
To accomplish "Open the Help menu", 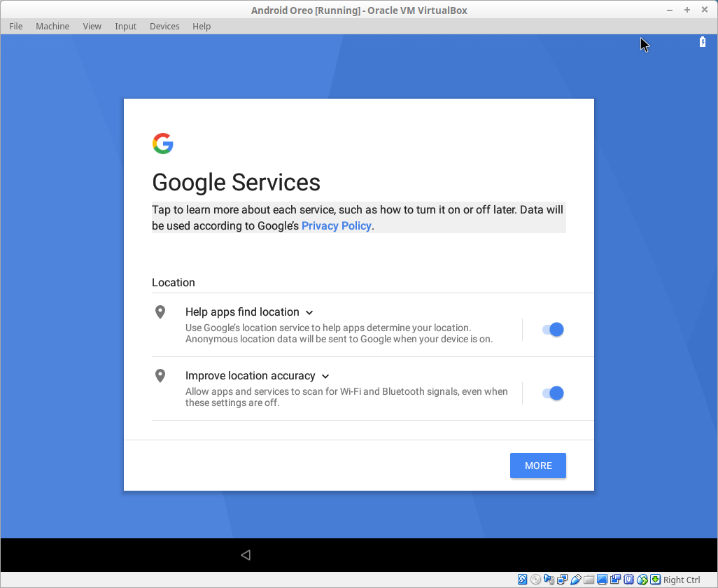I will [x=202, y=26].
